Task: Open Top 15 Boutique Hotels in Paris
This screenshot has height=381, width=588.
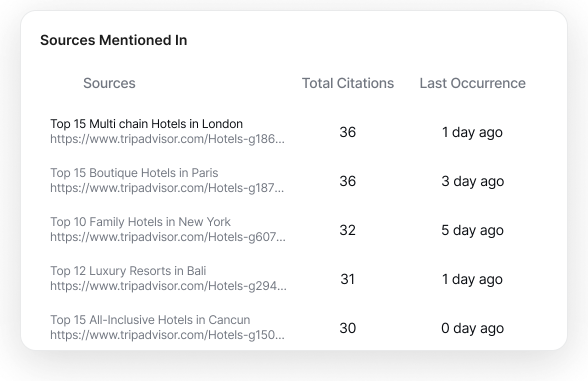Action: (134, 173)
